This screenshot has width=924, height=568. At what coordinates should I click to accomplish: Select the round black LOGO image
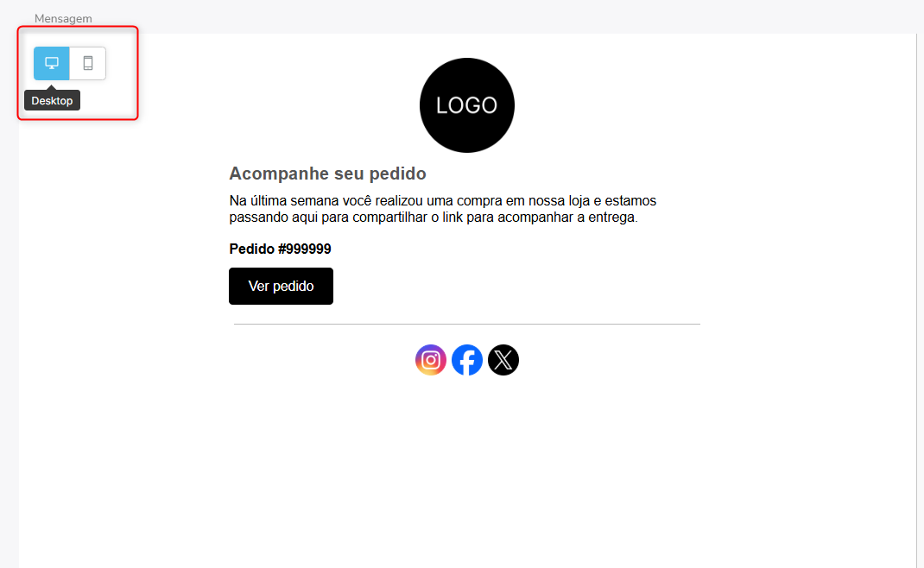[466, 104]
